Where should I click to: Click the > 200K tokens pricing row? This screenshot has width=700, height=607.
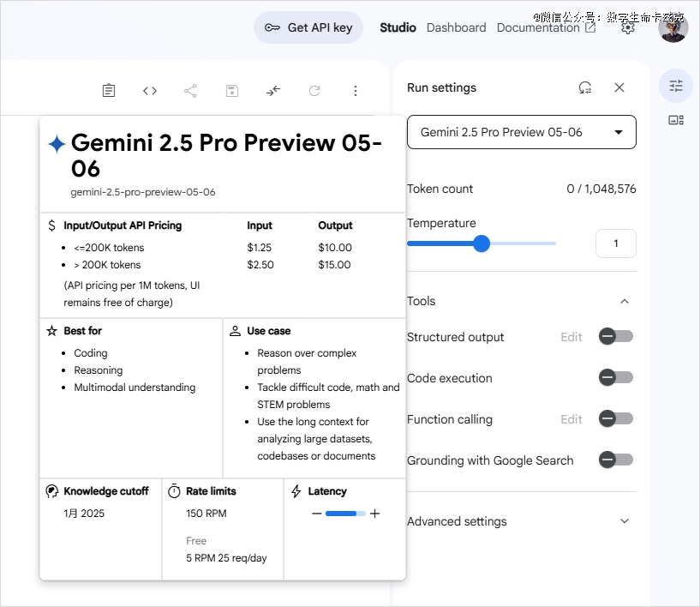point(107,265)
